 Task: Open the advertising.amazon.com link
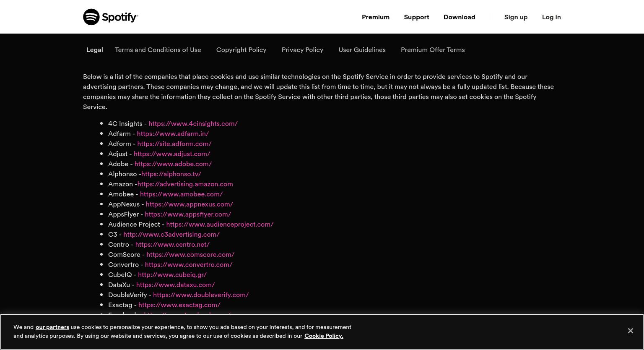(185, 184)
